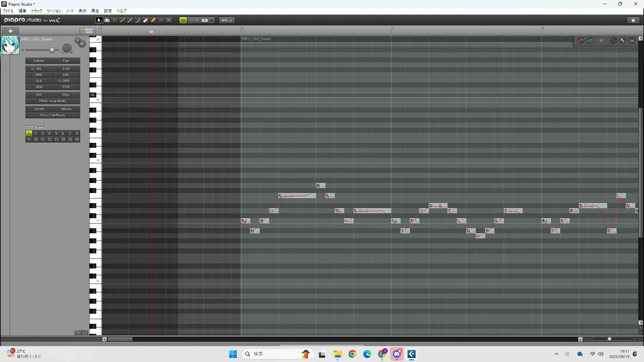Select the eraser tool
Screen dimensions: 644x362
pyautogui.click(x=146, y=20)
